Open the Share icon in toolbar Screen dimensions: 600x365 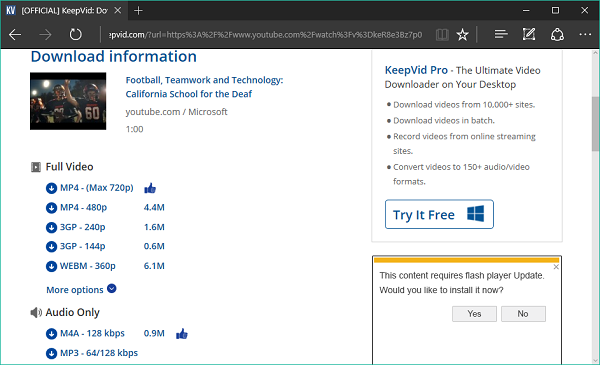tap(557, 35)
